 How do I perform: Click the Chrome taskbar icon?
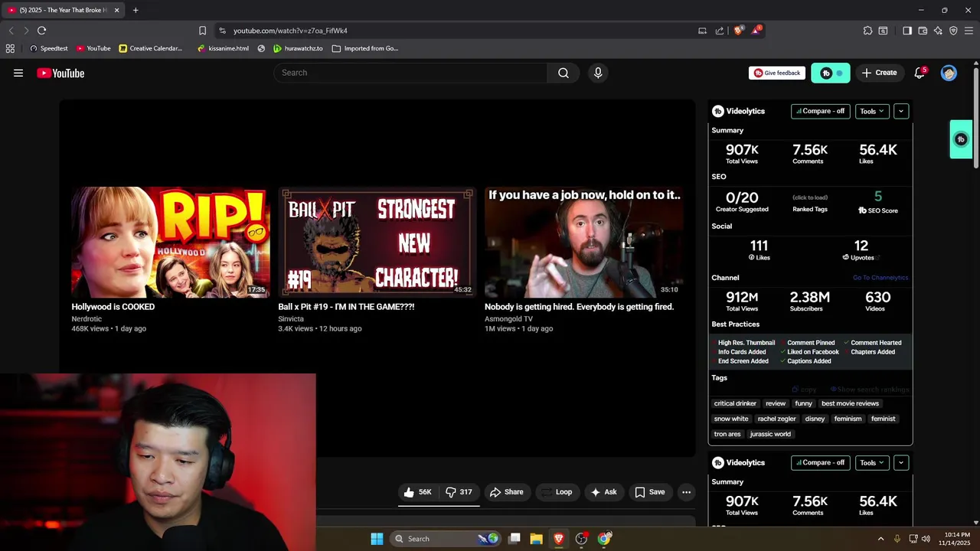tap(604, 539)
